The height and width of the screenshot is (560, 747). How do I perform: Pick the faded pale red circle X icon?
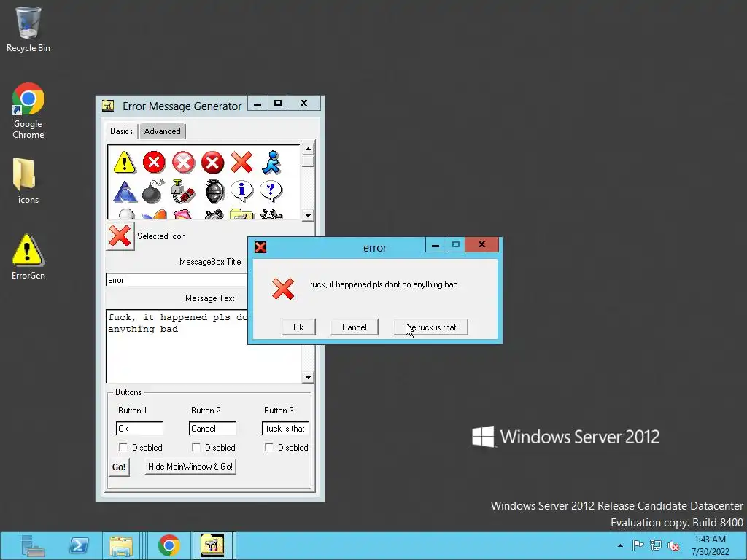[x=183, y=163]
